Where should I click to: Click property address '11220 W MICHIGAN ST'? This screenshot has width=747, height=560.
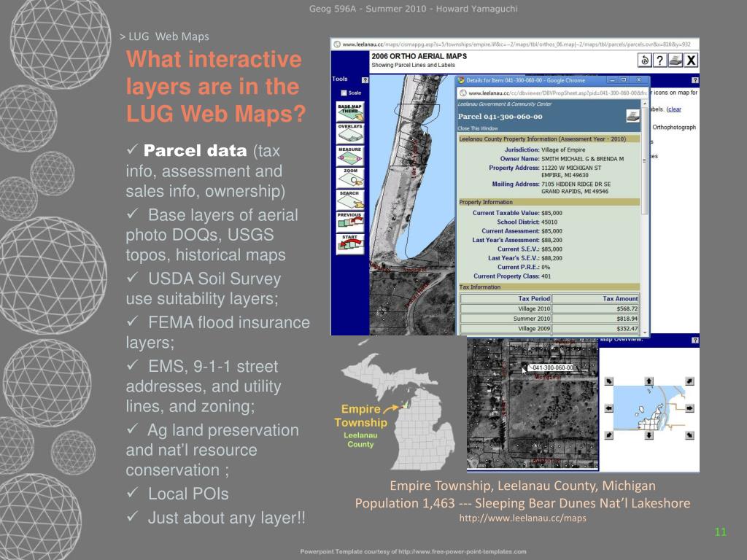(x=571, y=168)
